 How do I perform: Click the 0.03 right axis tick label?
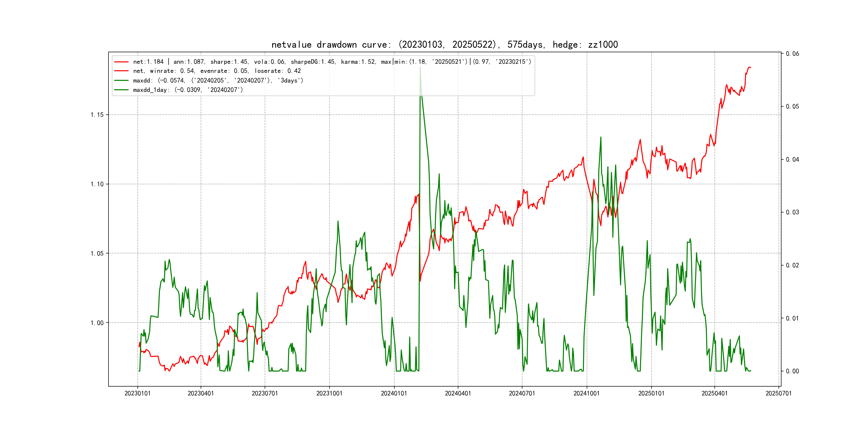(x=792, y=212)
